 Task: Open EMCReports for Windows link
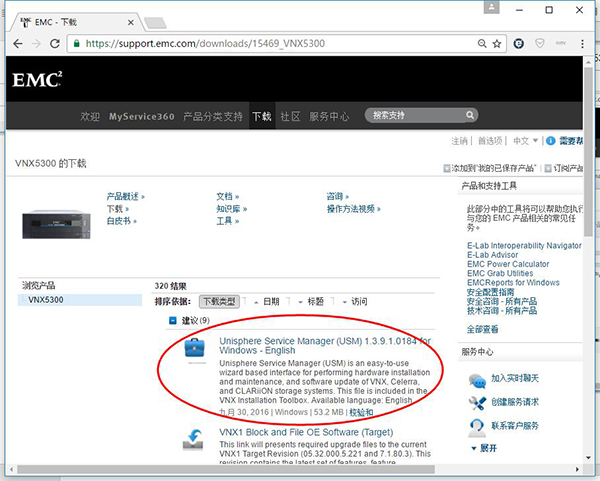513,282
